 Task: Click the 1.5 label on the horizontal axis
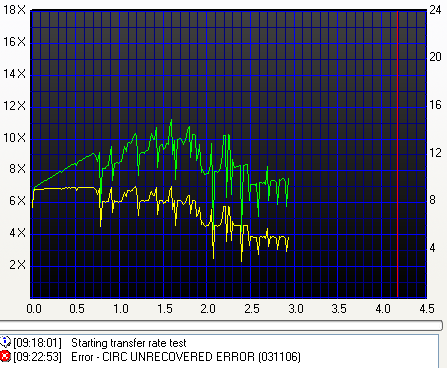pos(165,309)
